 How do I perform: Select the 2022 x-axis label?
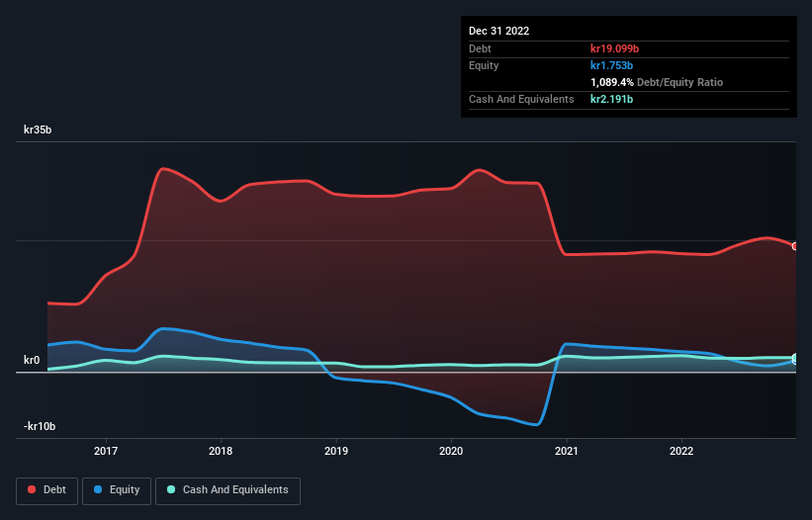[x=681, y=451]
